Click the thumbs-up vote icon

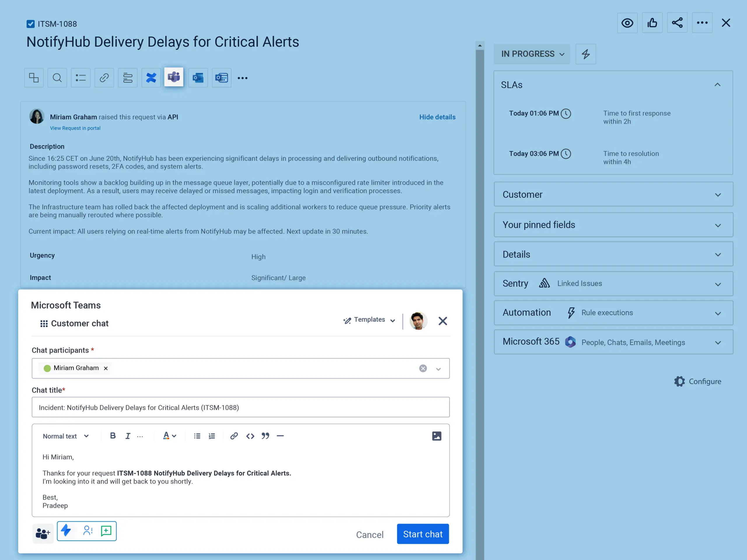[652, 23]
